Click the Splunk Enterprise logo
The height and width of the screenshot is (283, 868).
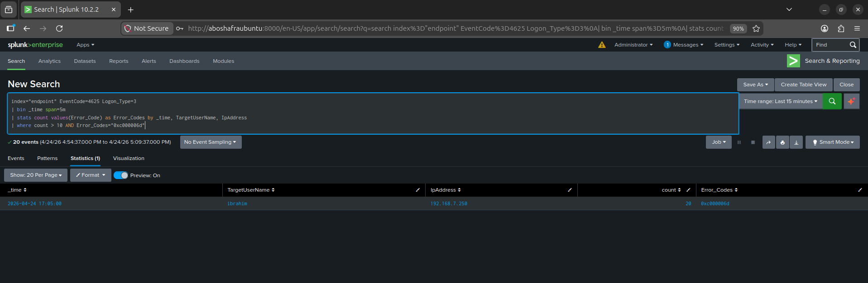pos(35,45)
